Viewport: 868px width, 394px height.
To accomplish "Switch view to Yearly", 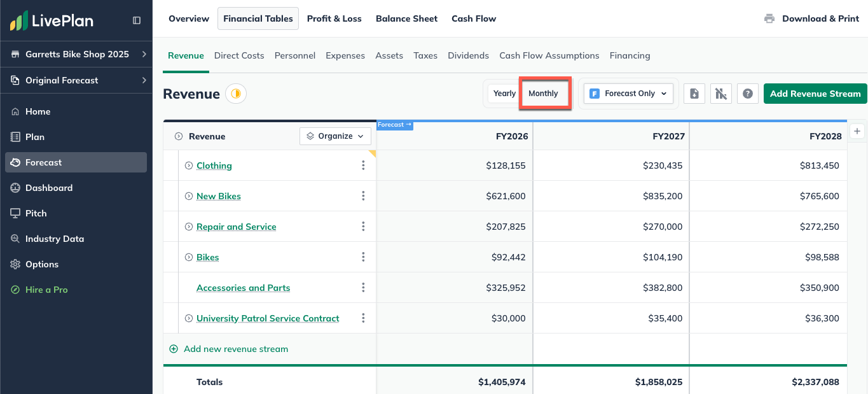I will (504, 94).
